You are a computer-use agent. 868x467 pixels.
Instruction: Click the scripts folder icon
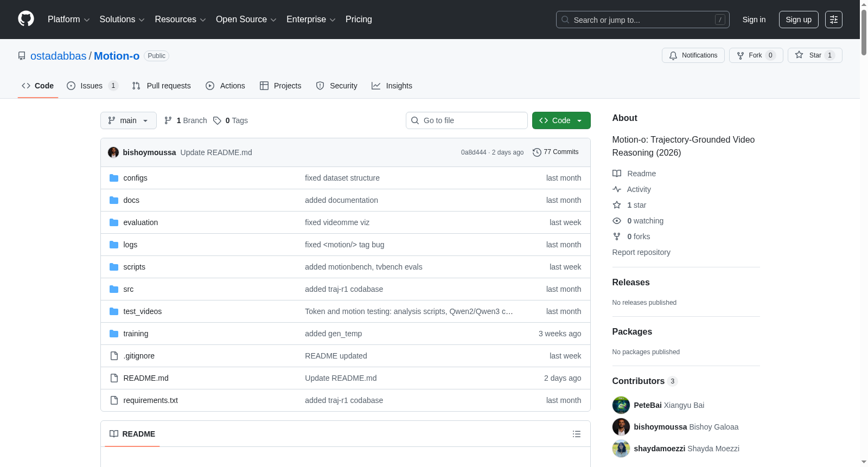(114, 267)
